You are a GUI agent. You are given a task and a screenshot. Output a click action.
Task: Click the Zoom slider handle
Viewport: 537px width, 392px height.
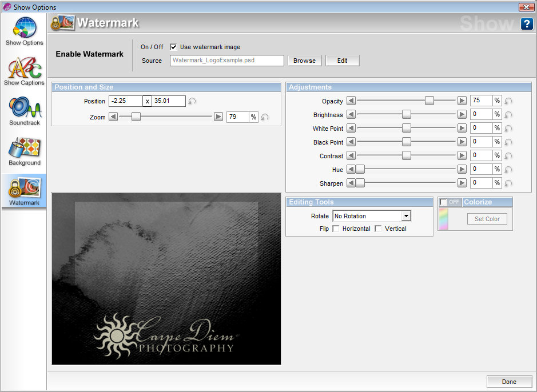pyautogui.click(x=136, y=117)
